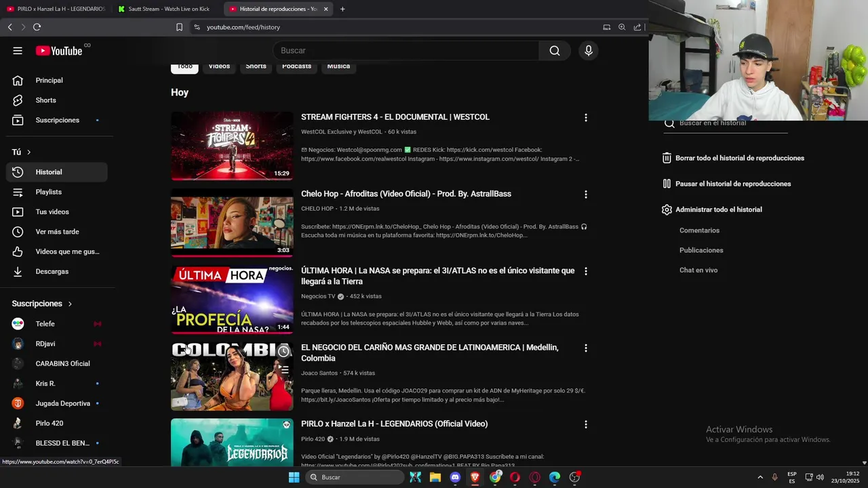Open Telefe subscription channel
Viewport: 868px width, 488px height.
[57, 324]
